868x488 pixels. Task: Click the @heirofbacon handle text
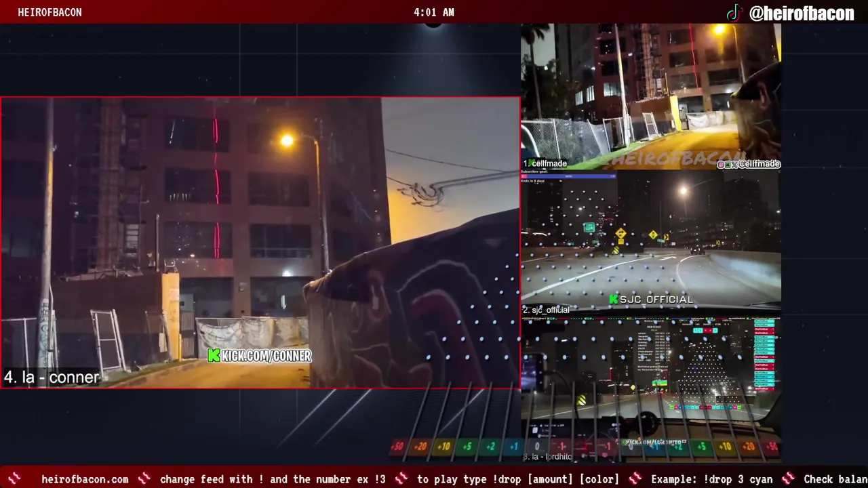[801, 13]
